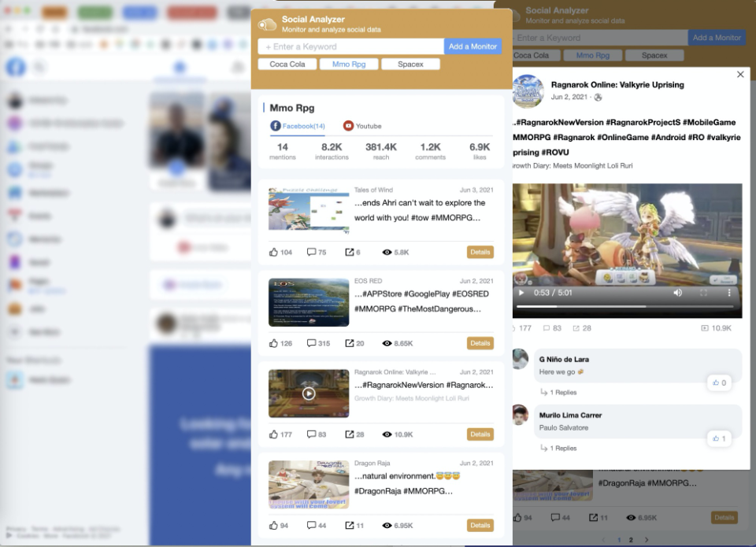Screen dimensions: 756x547
Task: Click the views eye icon on Tales of Wind post
Action: click(x=387, y=252)
